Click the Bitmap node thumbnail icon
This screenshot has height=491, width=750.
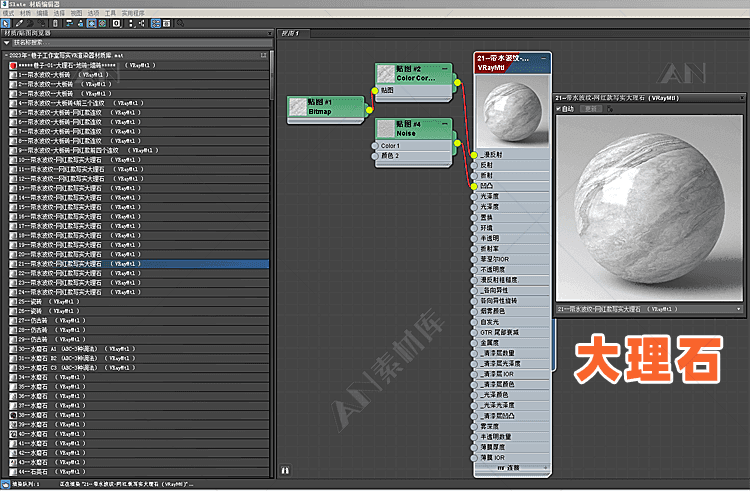[x=297, y=107]
